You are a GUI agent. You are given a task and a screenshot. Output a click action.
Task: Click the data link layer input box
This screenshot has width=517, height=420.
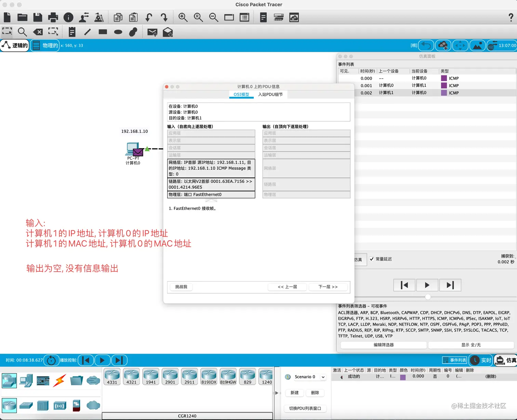click(211, 184)
